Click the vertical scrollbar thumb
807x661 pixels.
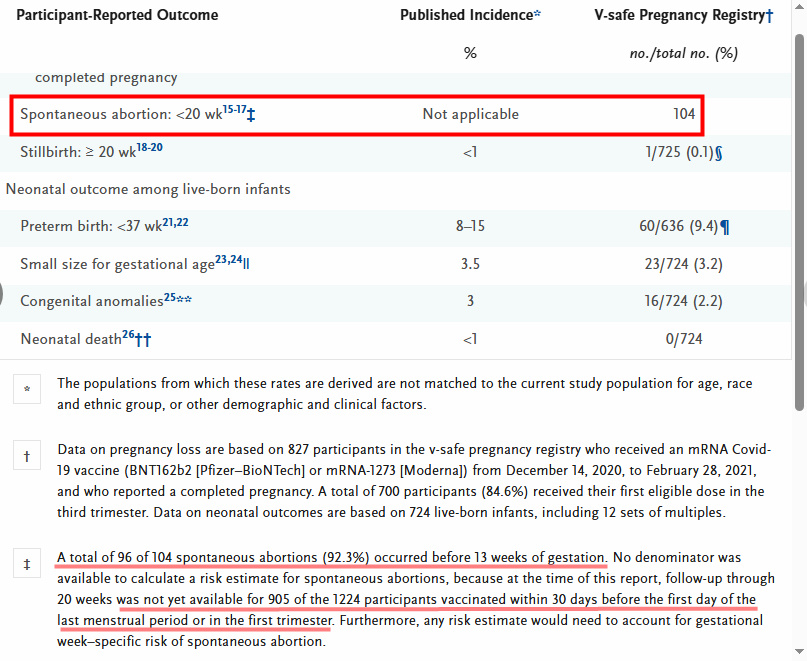(x=799, y=220)
